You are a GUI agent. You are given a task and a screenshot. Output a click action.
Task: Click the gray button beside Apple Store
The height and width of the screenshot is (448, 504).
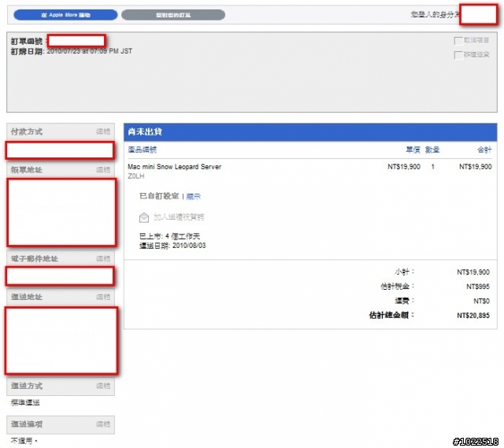173,15
